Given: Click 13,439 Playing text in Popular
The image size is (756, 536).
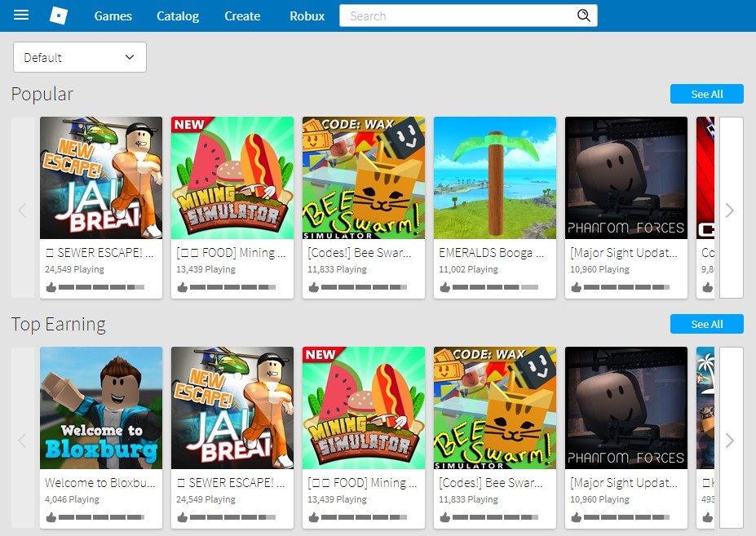Looking at the screenshot, I should (206, 269).
